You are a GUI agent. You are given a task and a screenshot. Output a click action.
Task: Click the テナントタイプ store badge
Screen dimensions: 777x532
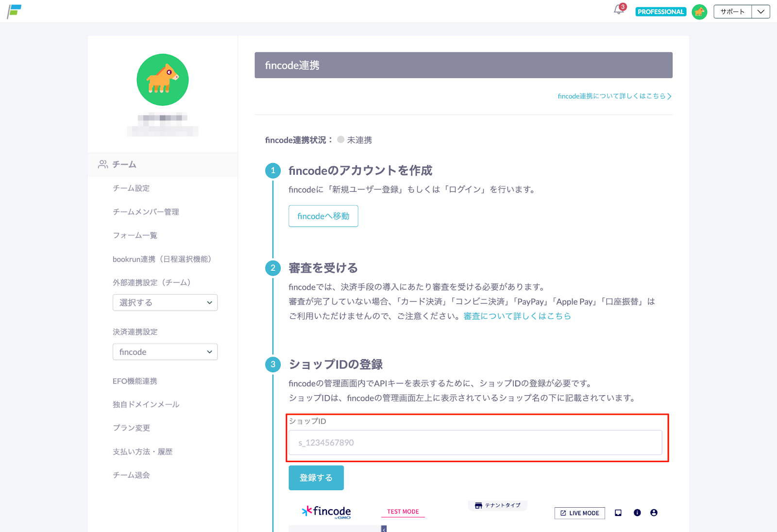(x=498, y=505)
